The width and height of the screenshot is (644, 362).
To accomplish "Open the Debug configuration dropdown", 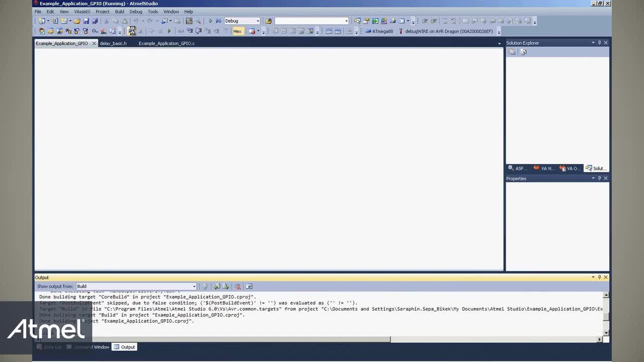I will click(258, 21).
